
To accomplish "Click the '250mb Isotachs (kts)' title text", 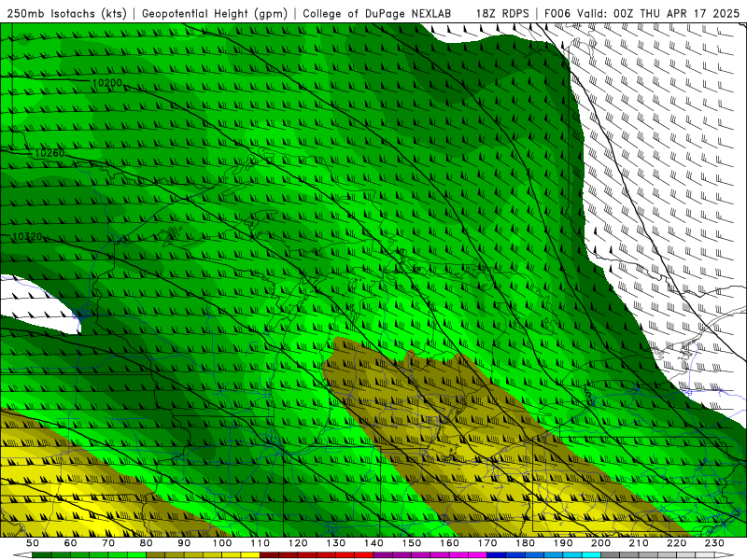I will click(66, 13).
